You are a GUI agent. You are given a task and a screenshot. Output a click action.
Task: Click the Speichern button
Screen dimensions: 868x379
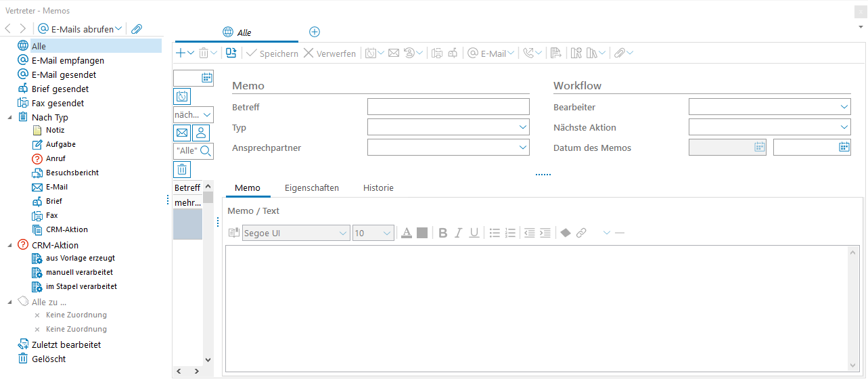[272, 53]
